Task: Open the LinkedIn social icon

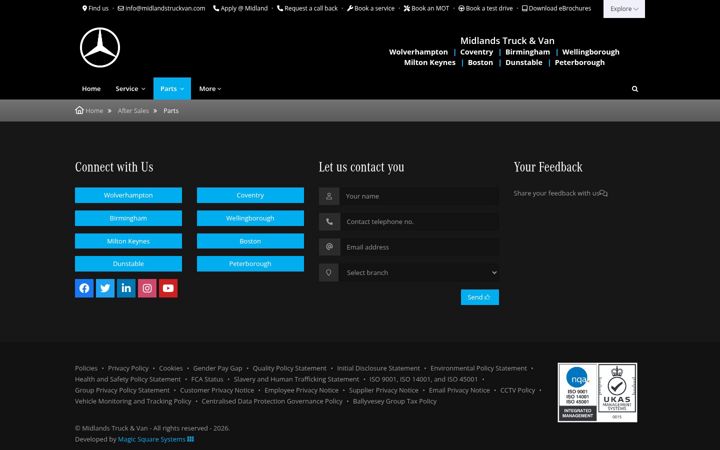Action: tap(126, 288)
